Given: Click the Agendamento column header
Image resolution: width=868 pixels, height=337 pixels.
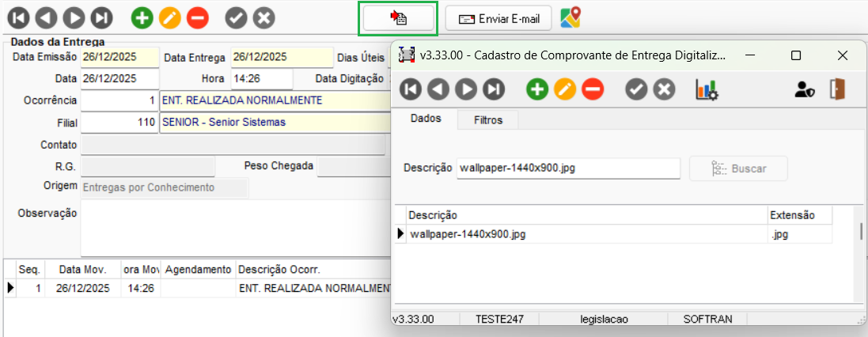Looking at the screenshot, I should 198,270.
